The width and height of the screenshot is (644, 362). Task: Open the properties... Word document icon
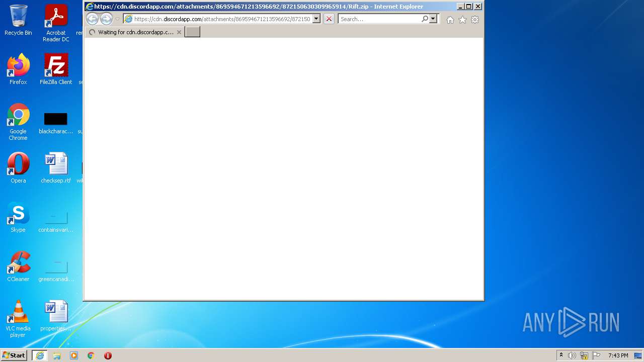[56, 315]
